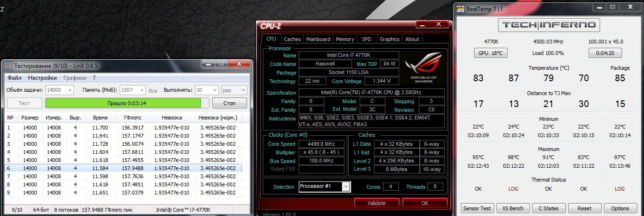
Task: Click the RealTemp title bar icon
Action: coord(460,8)
